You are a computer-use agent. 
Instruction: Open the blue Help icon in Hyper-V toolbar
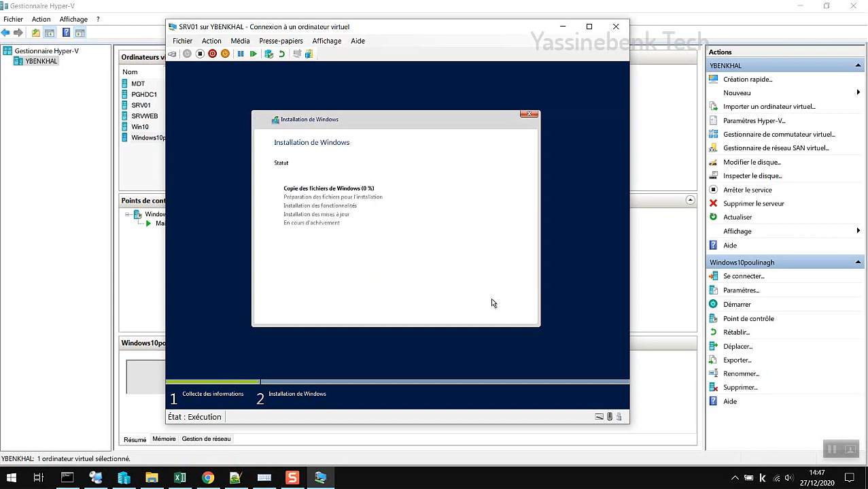click(x=66, y=33)
